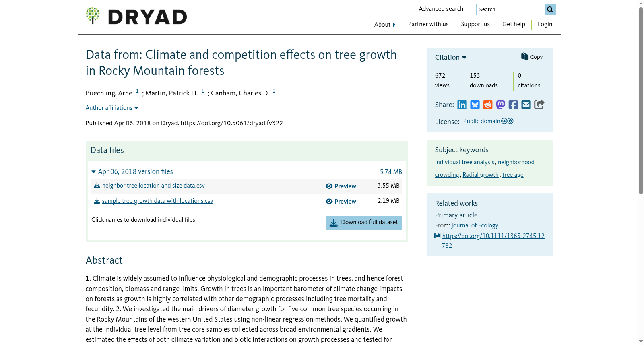This screenshot has width=644, height=345.
Task: Click the vertical page scrollbar
Action: [x=641, y=101]
